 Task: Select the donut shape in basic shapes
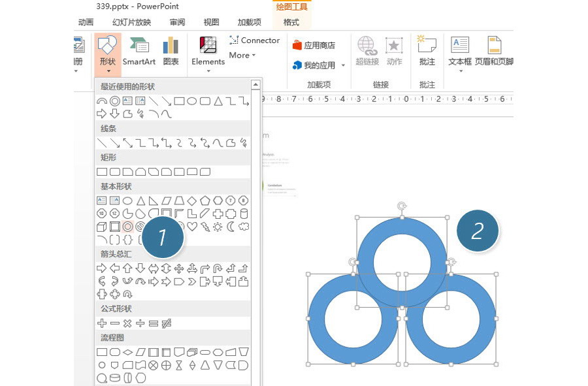click(127, 227)
